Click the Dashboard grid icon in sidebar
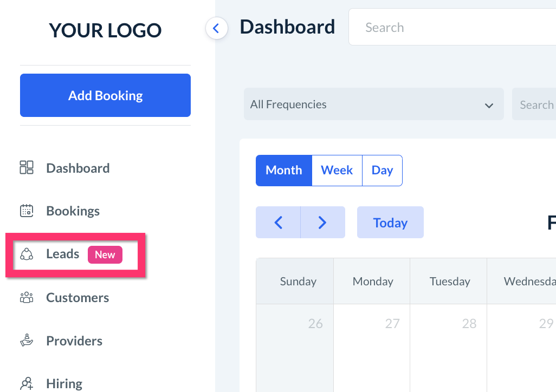556x392 pixels. coord(27,168)
